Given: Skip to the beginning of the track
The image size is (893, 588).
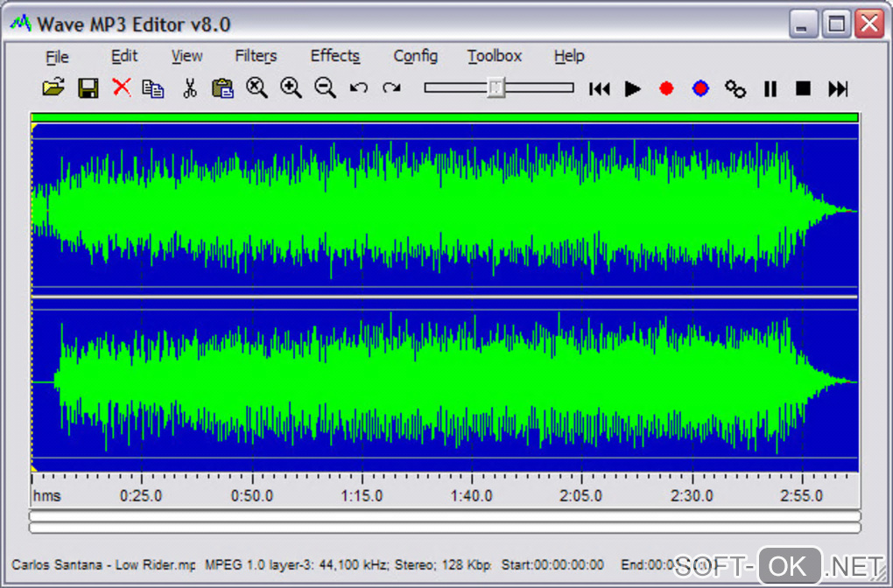Looking at the screenshot, I should pos(600,88).
